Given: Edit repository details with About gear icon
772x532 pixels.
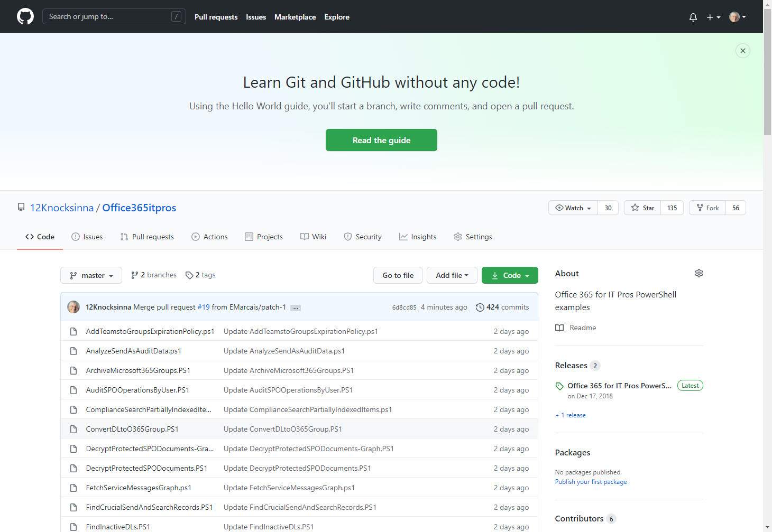Looking at the screenshot, I should (x=699, y=273).
